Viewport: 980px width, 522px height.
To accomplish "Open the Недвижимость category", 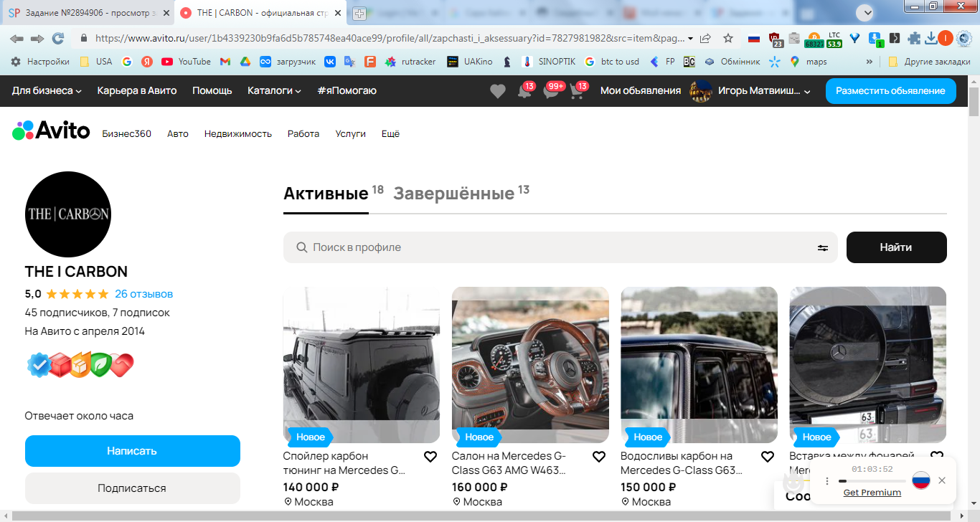I will coord(238,133).
